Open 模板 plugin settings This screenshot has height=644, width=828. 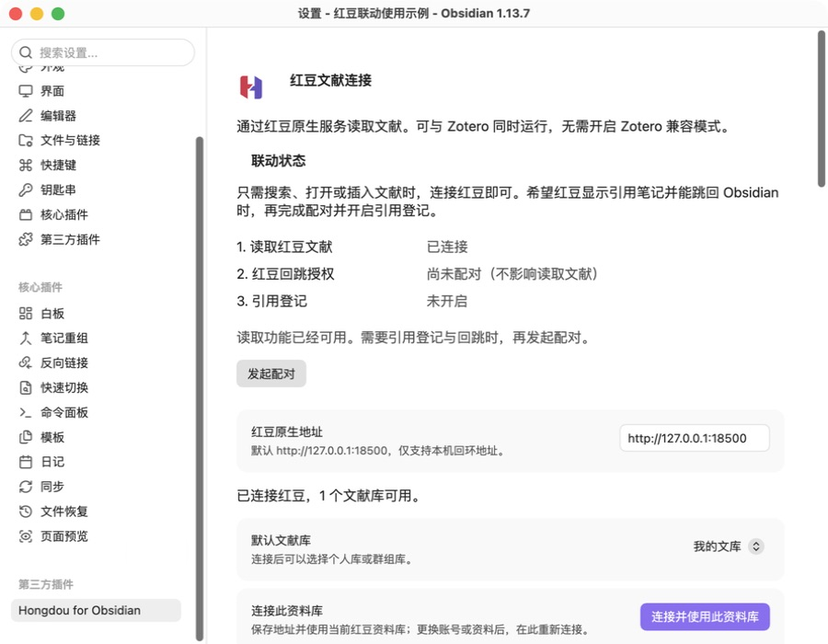(x=96, y=438)
